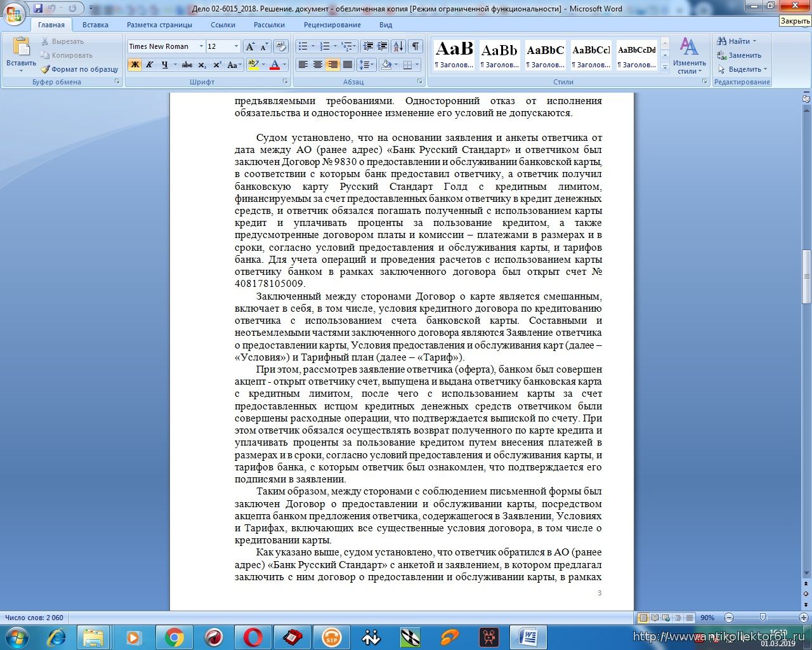Open the Line Spacing dropdown

click(x=367, y=65)
